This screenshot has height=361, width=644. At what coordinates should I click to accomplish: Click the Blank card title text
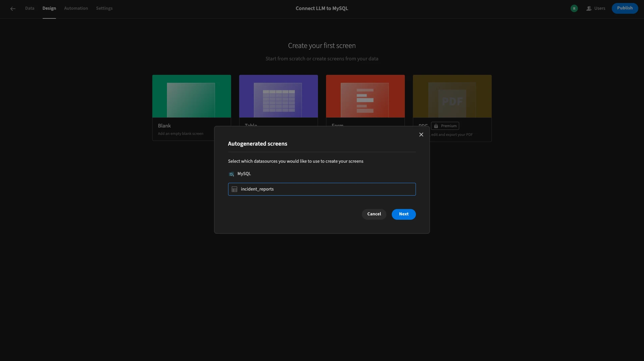click(164, 126)
